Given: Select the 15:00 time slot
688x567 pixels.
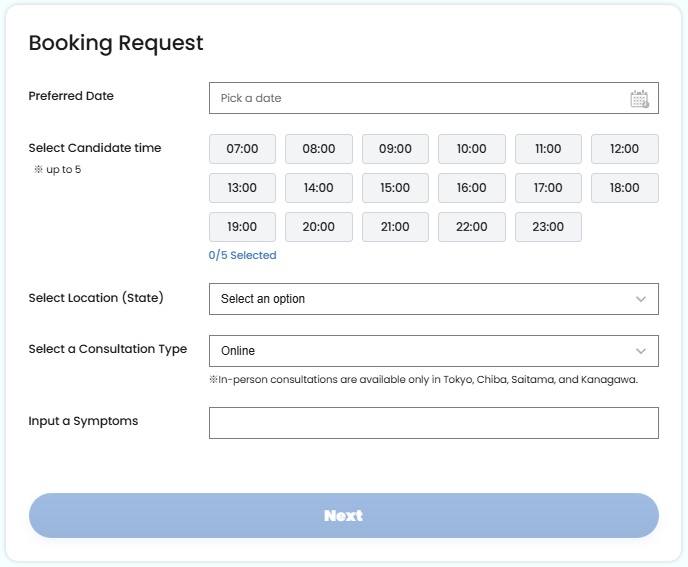Looking at the screenshot, I should [x=395, y=188].
